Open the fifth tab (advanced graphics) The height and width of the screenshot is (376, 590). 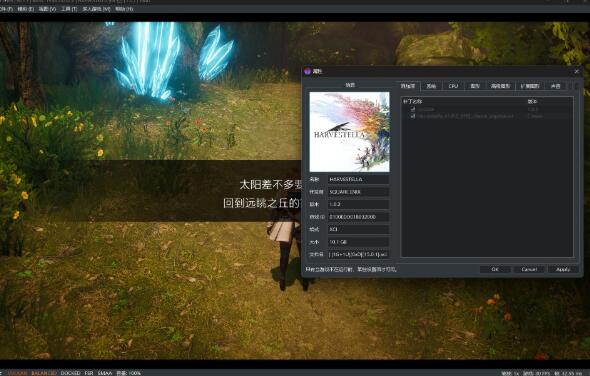pyautogui.click(x=500, y=86)
